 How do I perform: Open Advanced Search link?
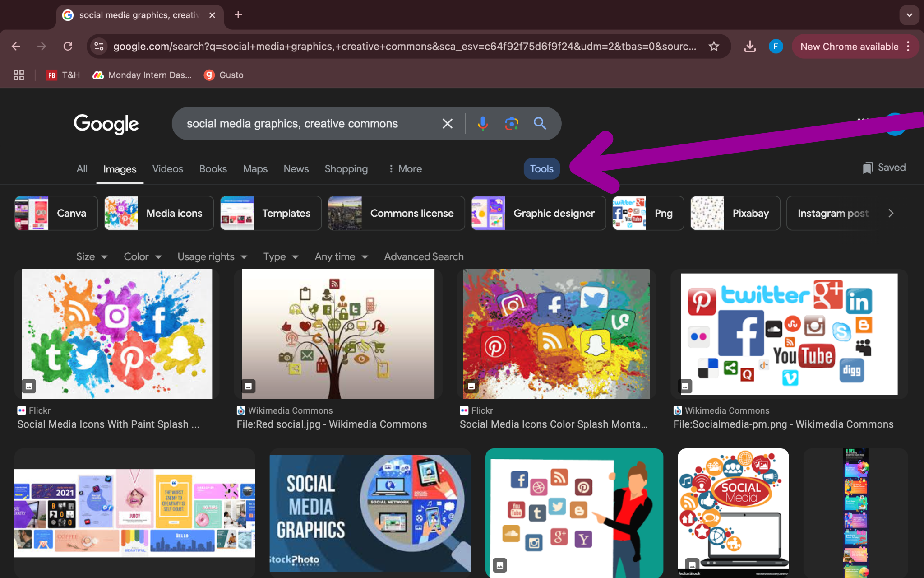(424, 256)
